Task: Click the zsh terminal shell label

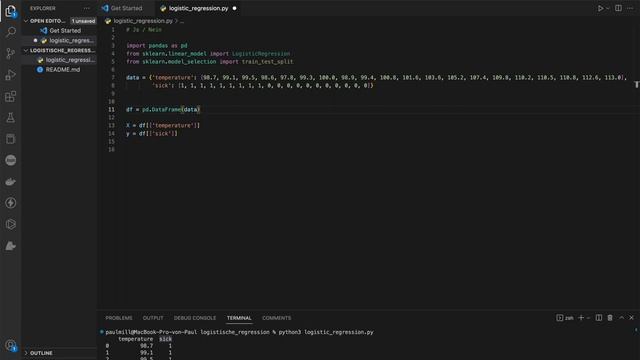Action: (x=565, y=318)
